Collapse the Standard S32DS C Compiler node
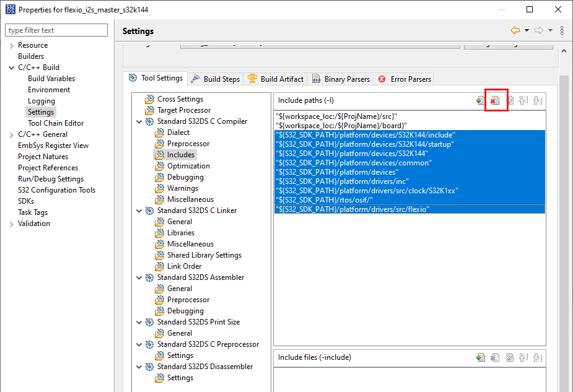Screen dimensions: 573x392 tap(139, 121)
